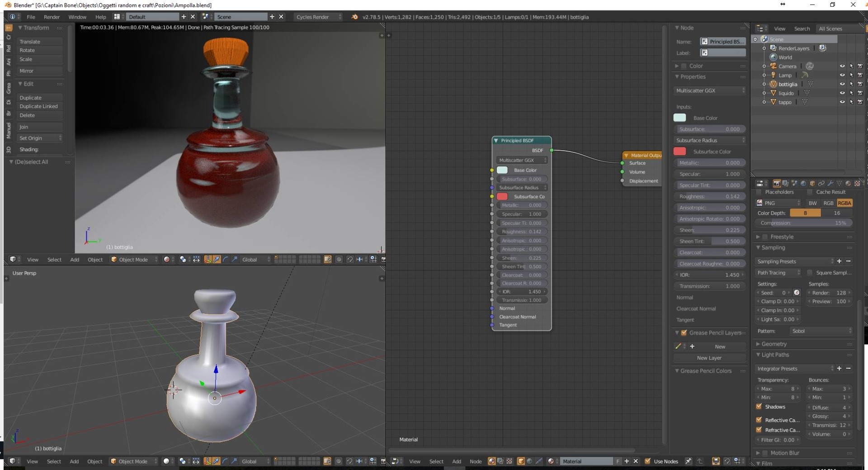This screenshot has height=470, width=868.
Task: Disable Shadows checkbox in Light Paths
Action: (x=759, y=406)
